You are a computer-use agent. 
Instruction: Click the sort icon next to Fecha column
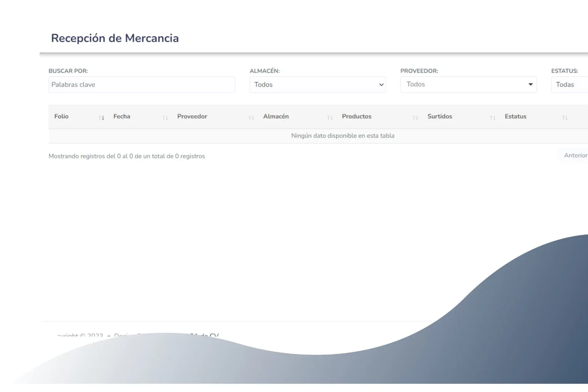click(x=165, y=117)
